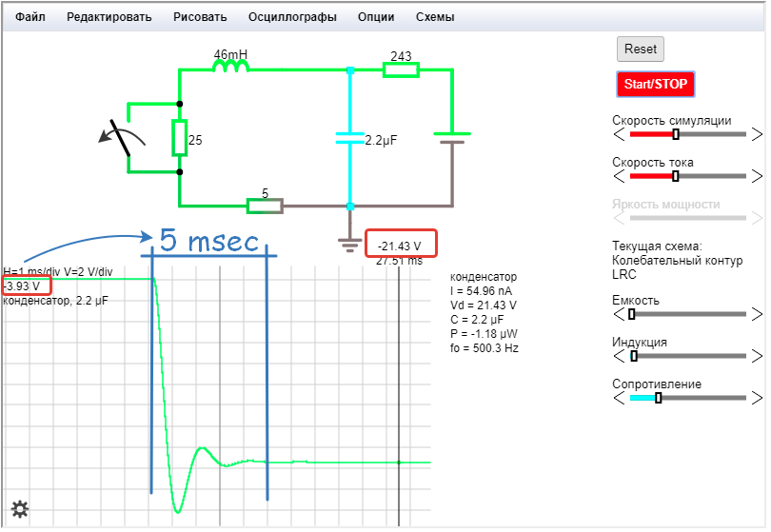
Task: Select the 243 ohm resistor
Action: [x=401, y=69]
